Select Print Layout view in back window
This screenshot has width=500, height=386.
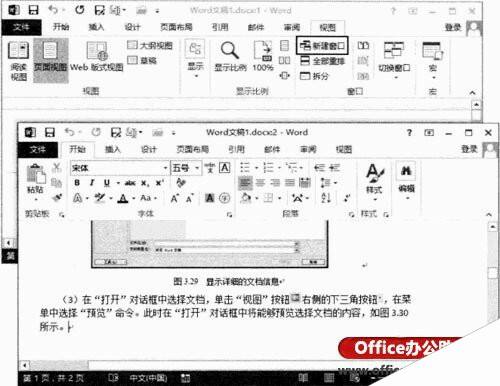coord(51,60)
